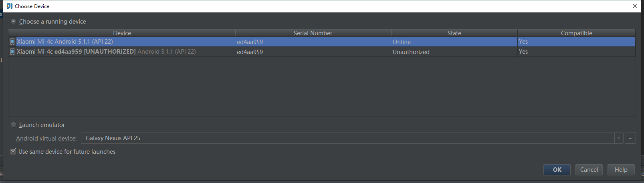Select 'Choose a running device' radio button
644x183 pixels.
click(14, 22)
